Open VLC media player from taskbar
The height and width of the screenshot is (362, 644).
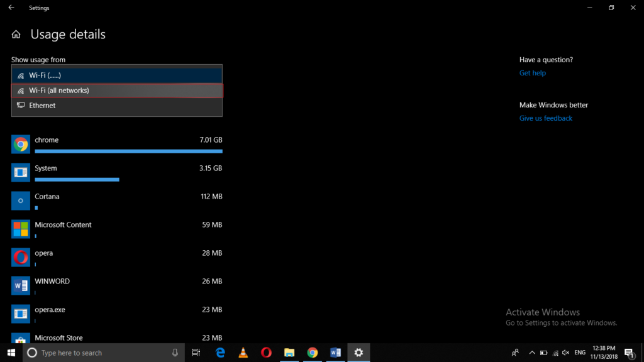coord(243,353)
